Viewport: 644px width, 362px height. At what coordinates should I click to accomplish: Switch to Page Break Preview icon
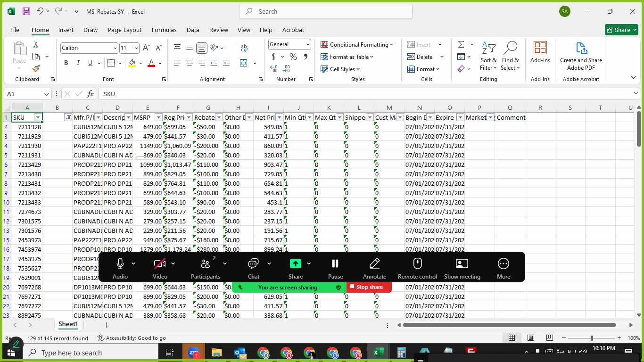click(550, 338)
